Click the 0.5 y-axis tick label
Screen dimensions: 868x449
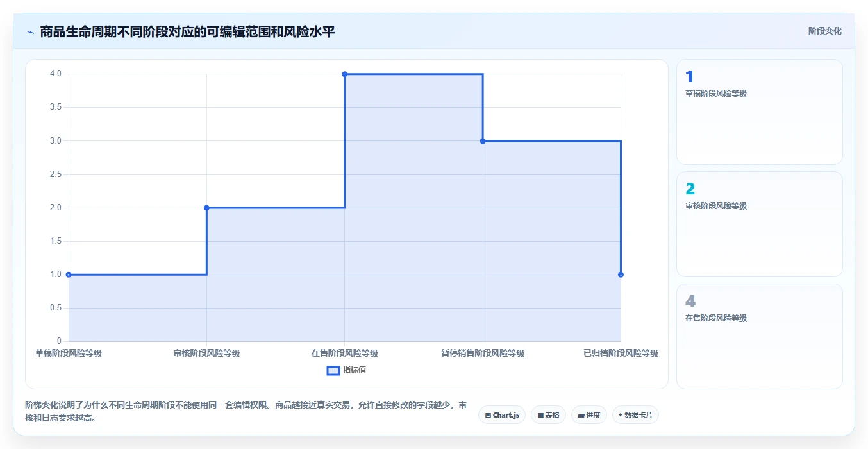(x=56, y=308)
